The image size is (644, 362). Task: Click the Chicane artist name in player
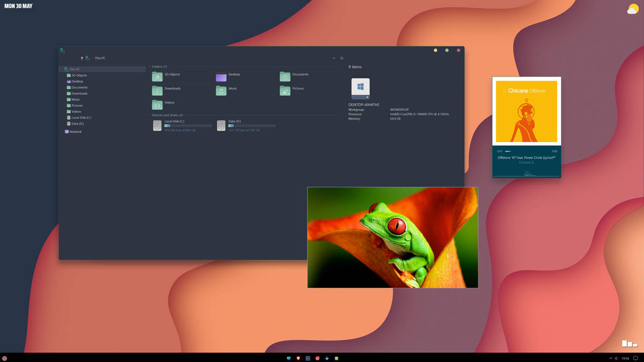coord(526,162)
